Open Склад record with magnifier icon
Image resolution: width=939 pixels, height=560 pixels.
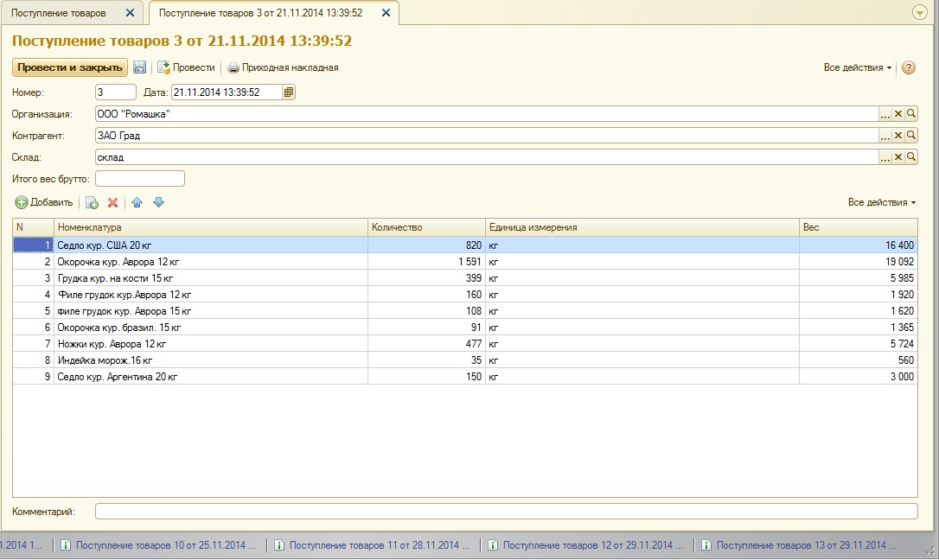coord(910,157)
